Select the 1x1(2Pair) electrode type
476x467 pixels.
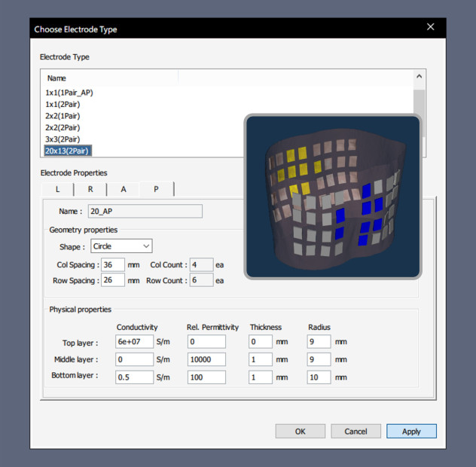(63, 104)
